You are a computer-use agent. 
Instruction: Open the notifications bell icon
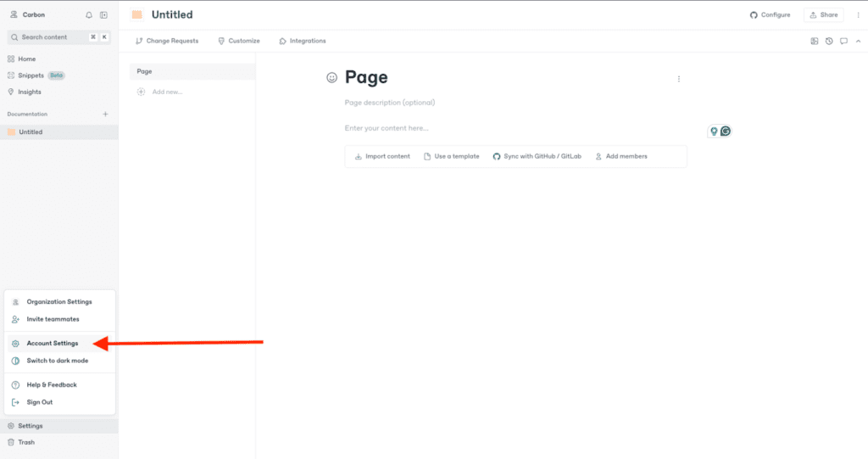point(89,15)
